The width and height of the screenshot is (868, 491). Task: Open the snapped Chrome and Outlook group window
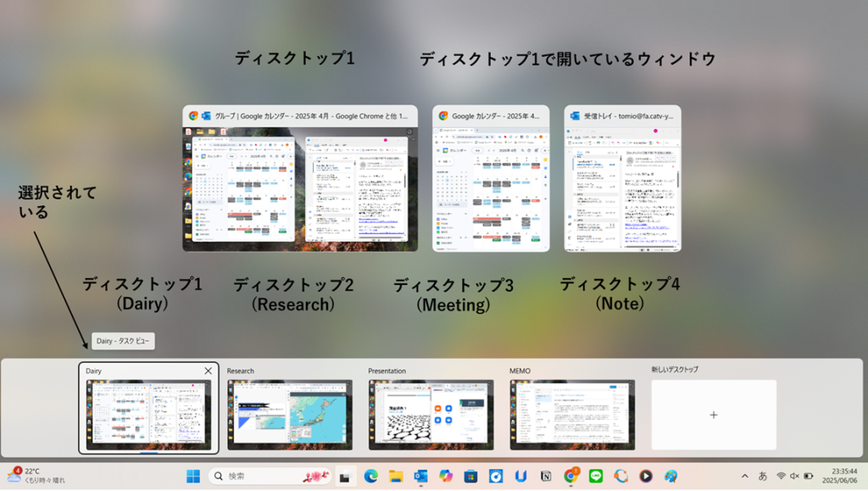(300, 178)
